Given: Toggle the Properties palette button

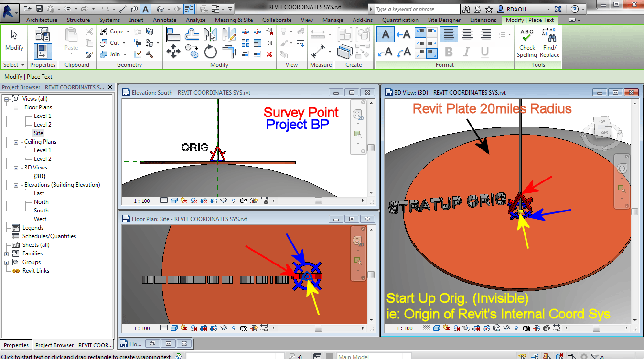Looking at the screenshot, I should [x=43, y=51].
